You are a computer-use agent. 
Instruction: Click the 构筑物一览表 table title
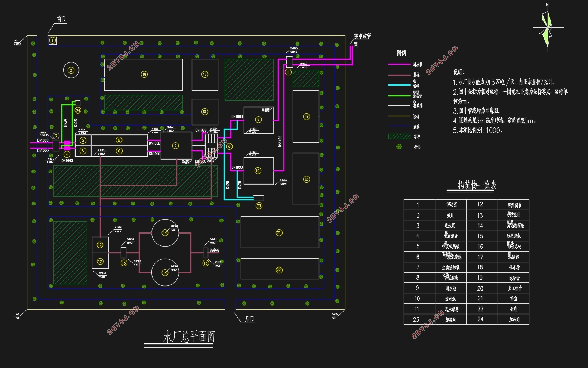(x=477, y=185)
